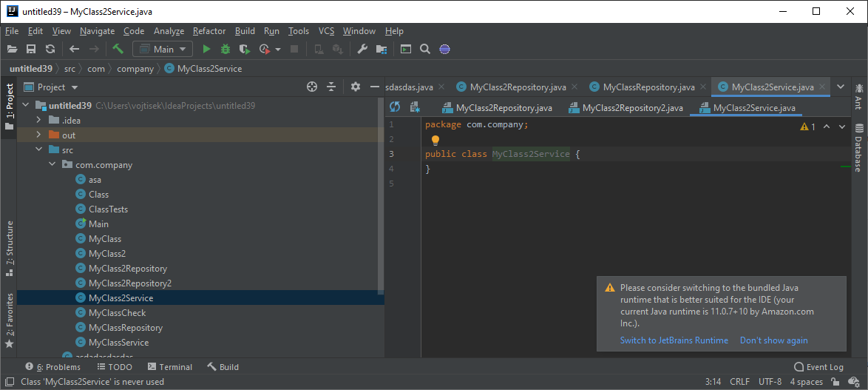The image size is (868, 390).
Task: Locate opened file with crosshair icon
Action: pyautogui.click(x=312, y=87)
